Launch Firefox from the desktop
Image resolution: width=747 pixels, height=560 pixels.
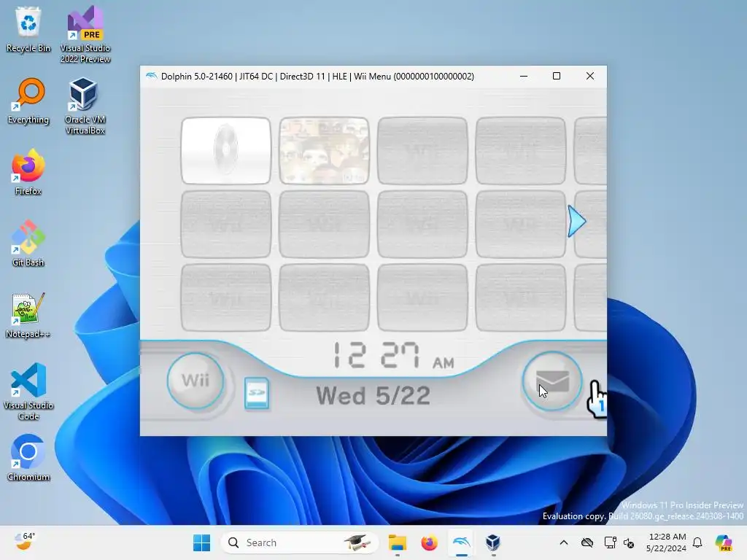click(28, 172)
